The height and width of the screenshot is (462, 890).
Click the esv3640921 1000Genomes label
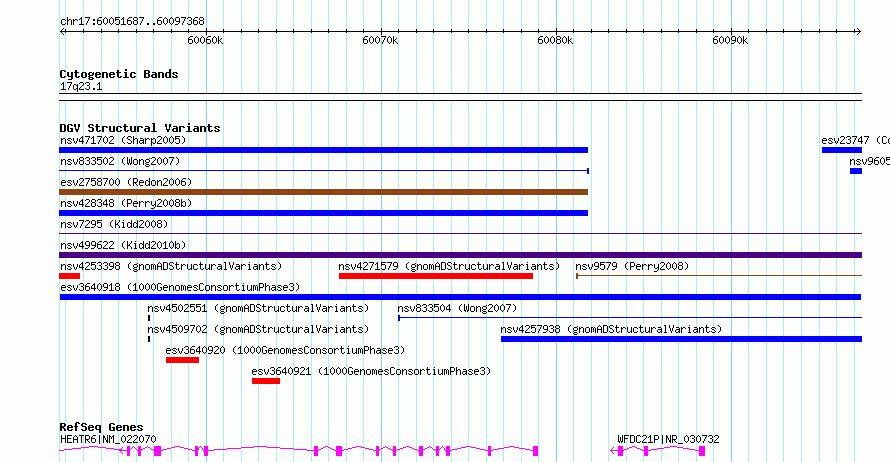[371, 371]
